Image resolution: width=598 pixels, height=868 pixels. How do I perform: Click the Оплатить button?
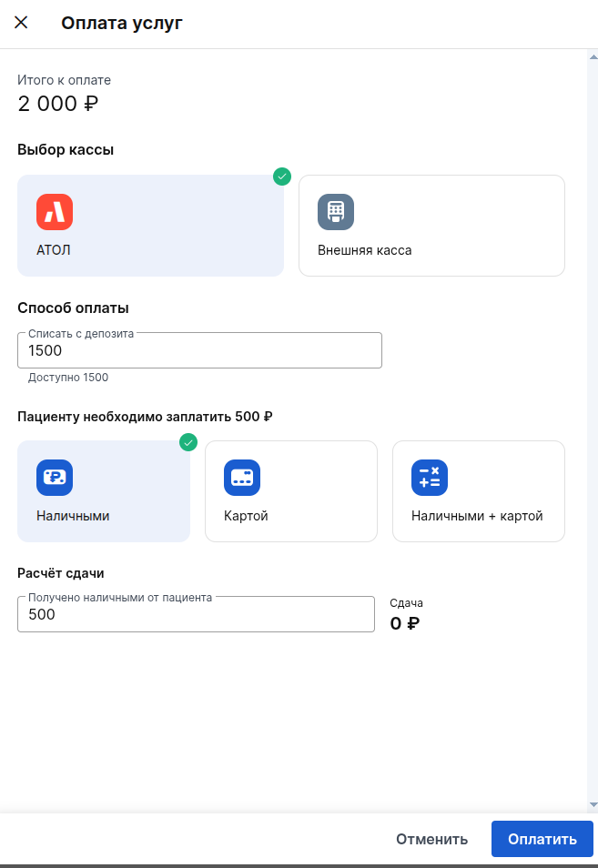click(542, 839)
